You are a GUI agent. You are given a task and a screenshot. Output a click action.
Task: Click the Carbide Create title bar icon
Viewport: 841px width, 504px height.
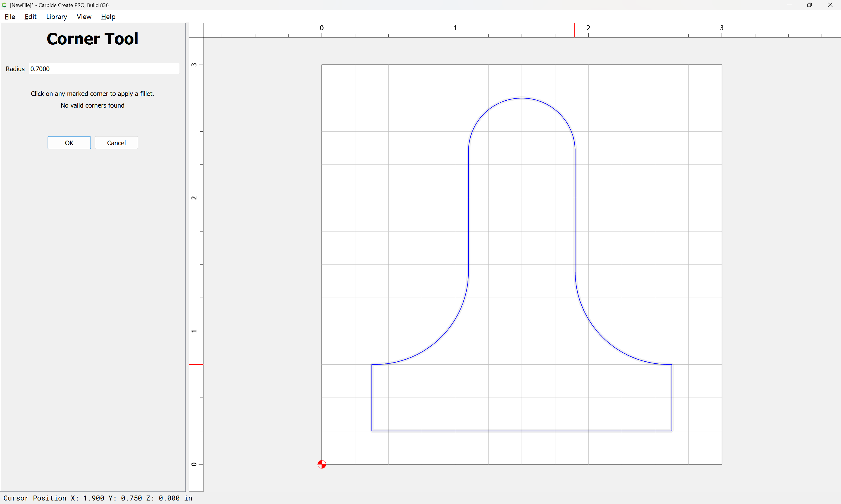[4, 5]
